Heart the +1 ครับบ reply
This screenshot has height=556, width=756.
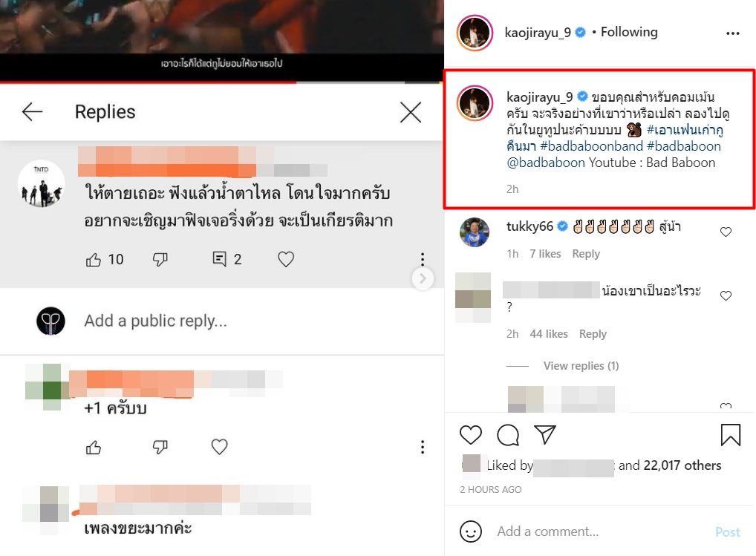click(x=219, y=447)
